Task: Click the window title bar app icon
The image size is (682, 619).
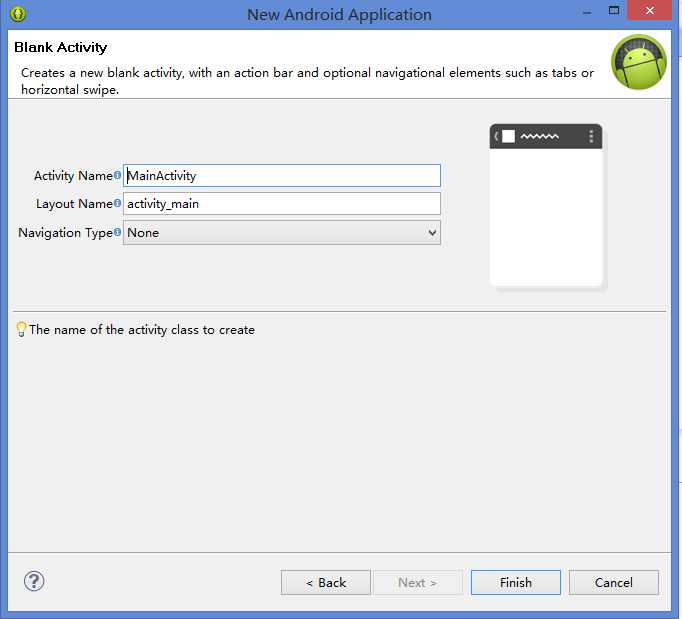Action: point(18,14)
